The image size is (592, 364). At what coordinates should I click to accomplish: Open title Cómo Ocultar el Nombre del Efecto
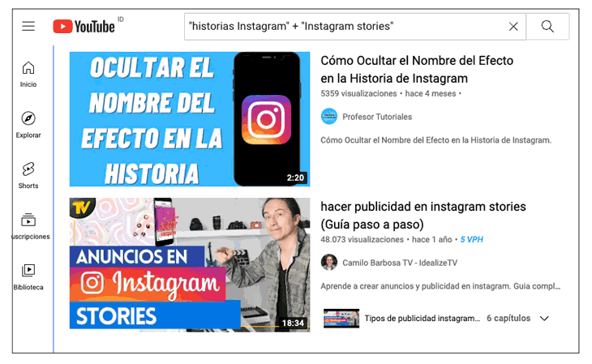417,70
